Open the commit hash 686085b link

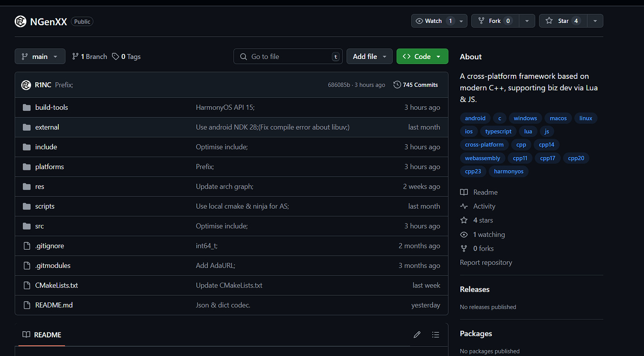pos(339,85)
